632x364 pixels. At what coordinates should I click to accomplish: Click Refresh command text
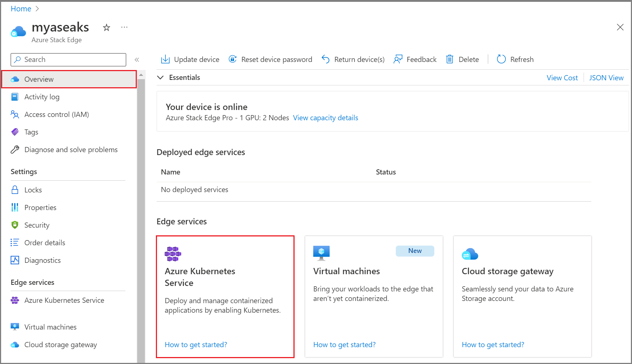[x=522, y=59]
